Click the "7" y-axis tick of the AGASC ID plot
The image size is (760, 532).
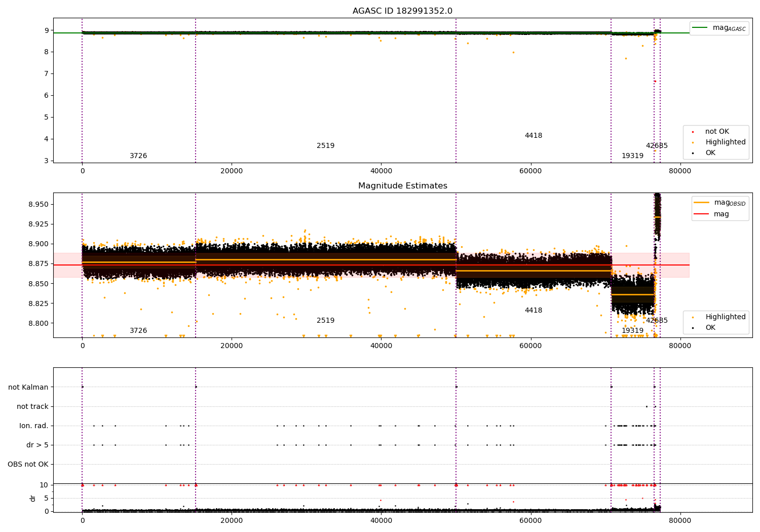(x=47, y=73)
